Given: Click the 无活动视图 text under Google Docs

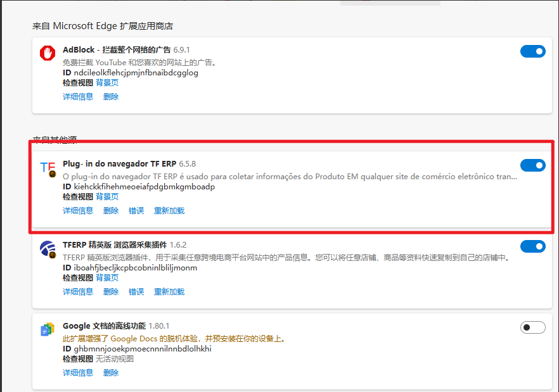Looking at the screenshot, I should pos(115,358).
